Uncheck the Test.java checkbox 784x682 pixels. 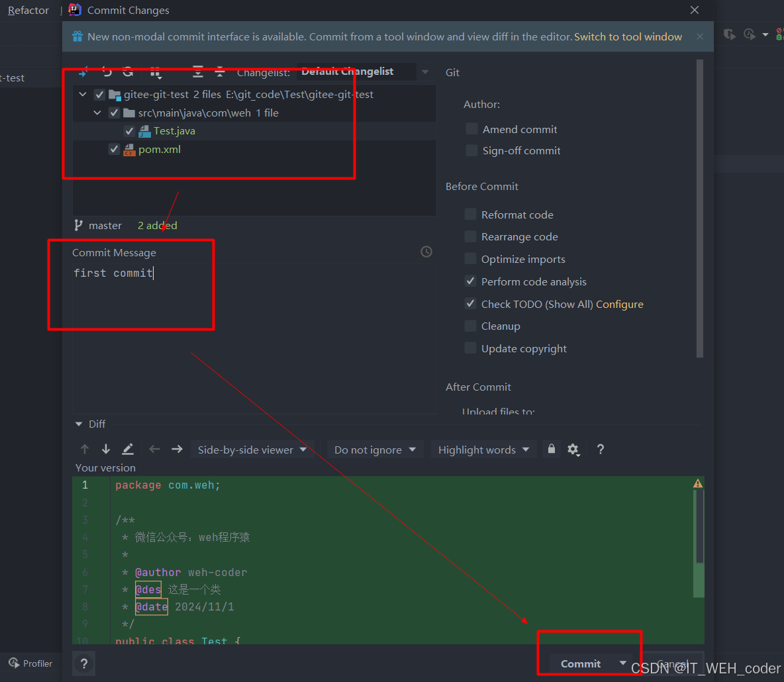[x=129, y=131]
